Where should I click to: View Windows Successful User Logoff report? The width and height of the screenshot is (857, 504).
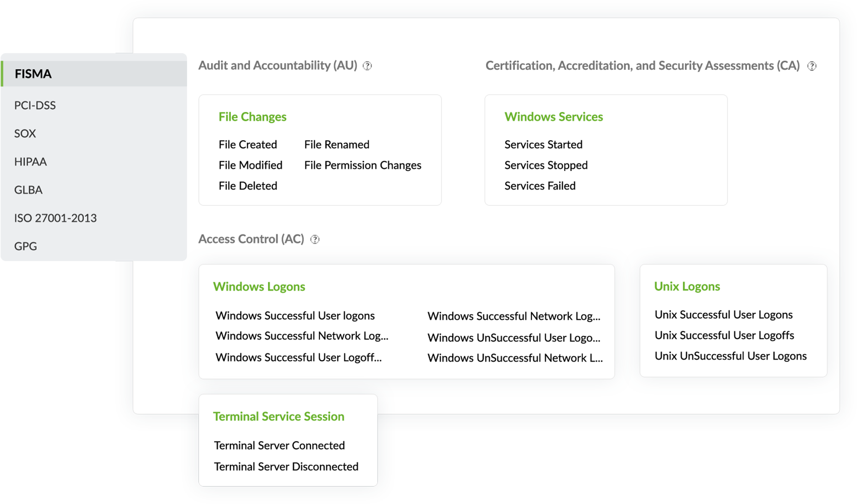(x=298, y=357)
